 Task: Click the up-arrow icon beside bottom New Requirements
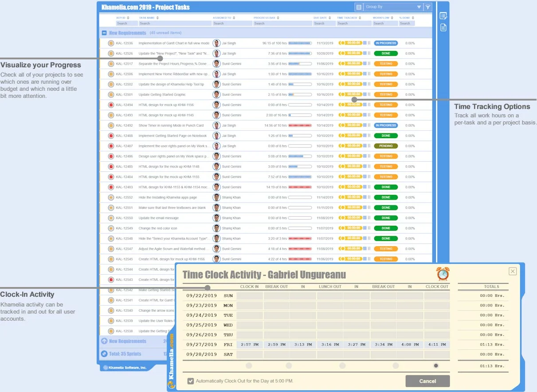(x=104, y=341)
